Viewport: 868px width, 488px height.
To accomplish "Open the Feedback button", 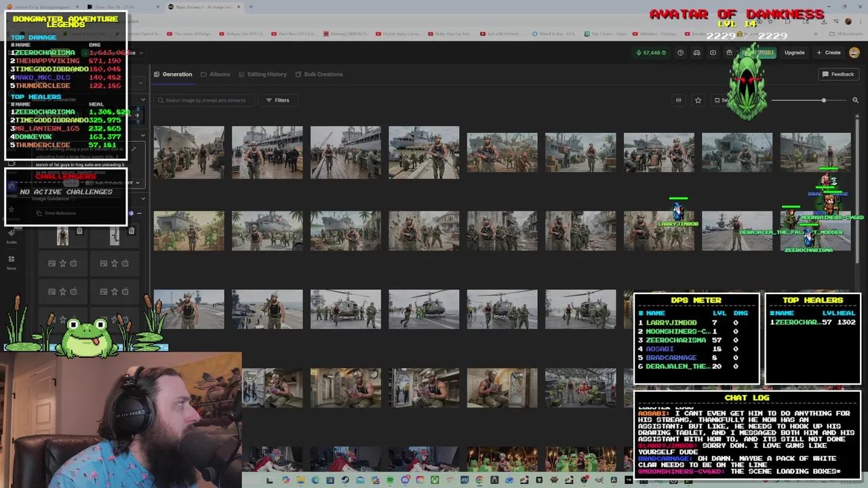I will [838, 74].
